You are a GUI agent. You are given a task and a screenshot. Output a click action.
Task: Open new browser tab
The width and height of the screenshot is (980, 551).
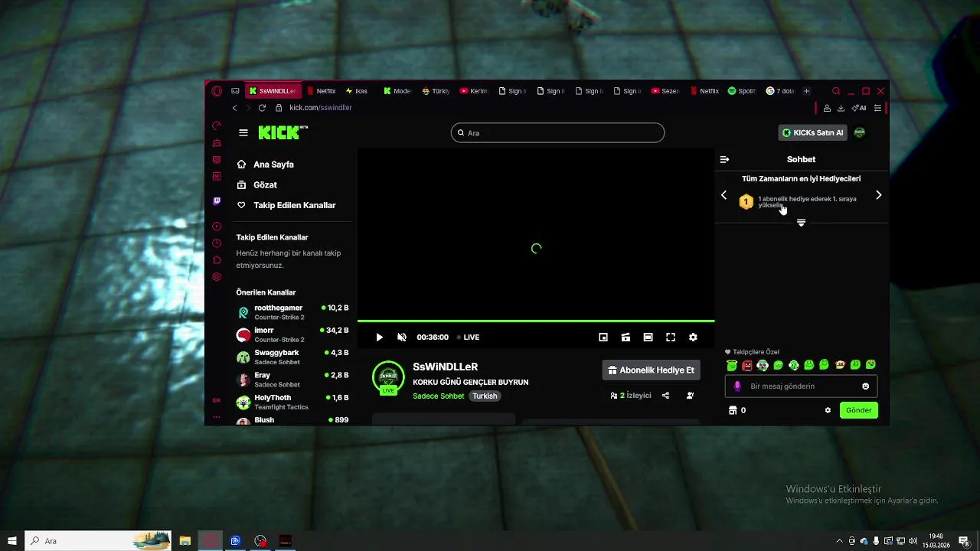point(806,91)
